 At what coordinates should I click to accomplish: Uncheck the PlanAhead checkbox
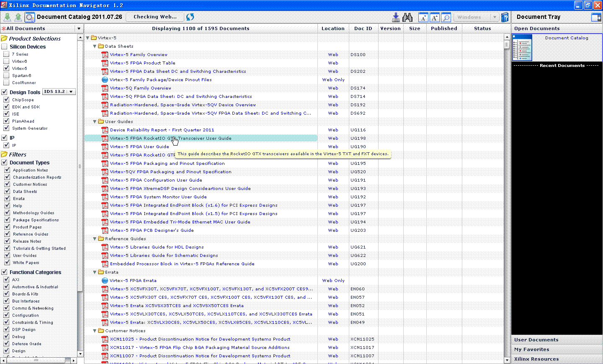[x=6, y=121]
